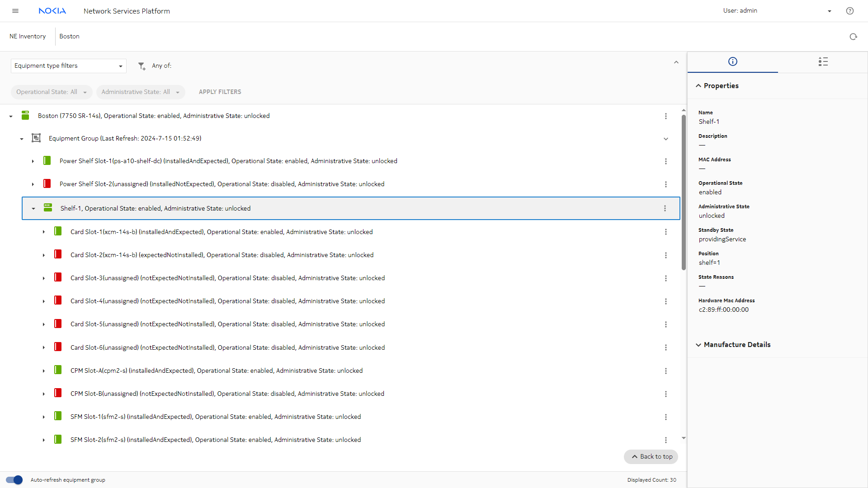Open the hamburger main menu
The height and width of the screenshot is (488, 868).
15,11
